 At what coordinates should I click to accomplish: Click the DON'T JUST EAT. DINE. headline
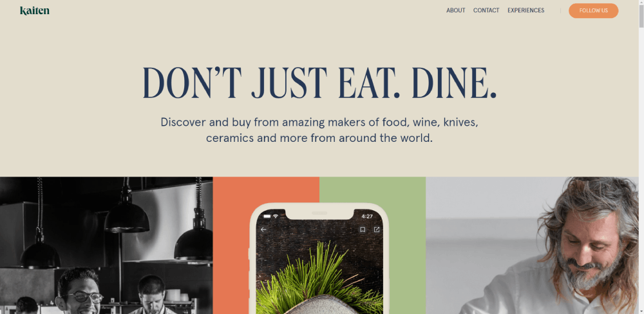[x=319, y=83]
